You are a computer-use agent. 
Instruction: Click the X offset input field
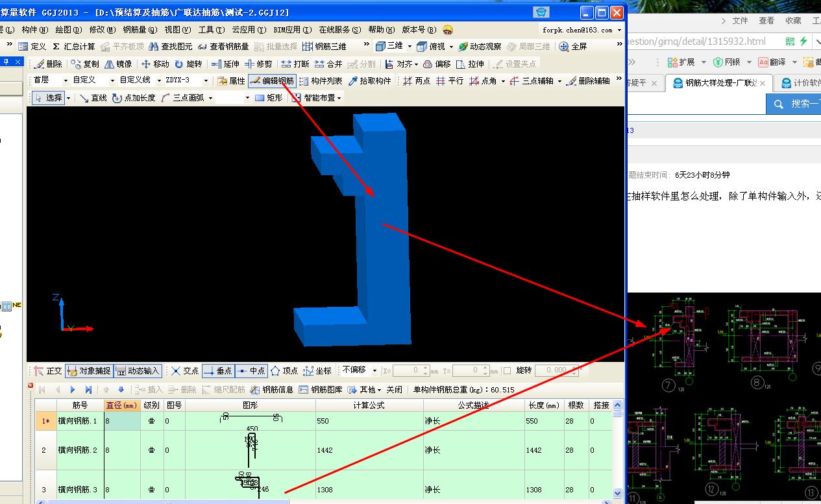(x=409, y=370)
